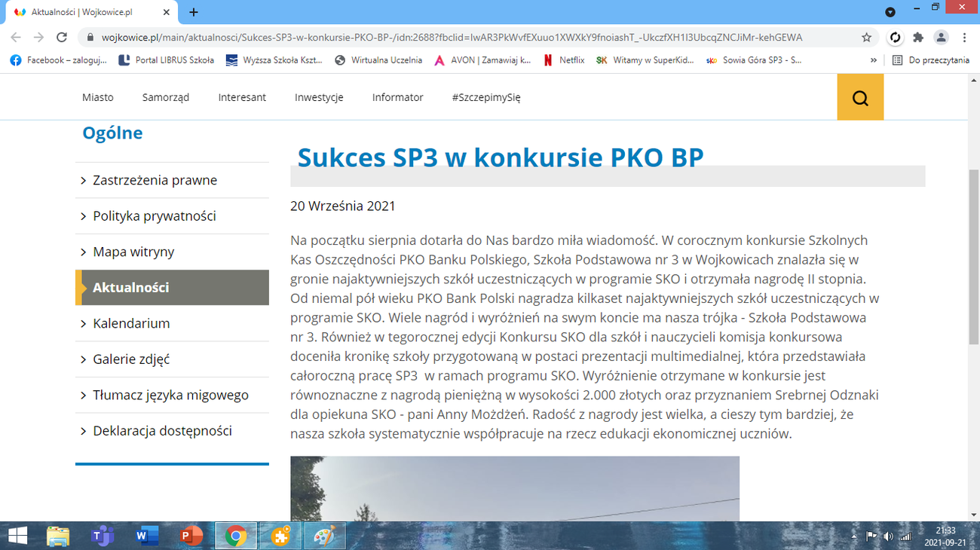Show more bookmarks with the double chevron

(874, 60)
